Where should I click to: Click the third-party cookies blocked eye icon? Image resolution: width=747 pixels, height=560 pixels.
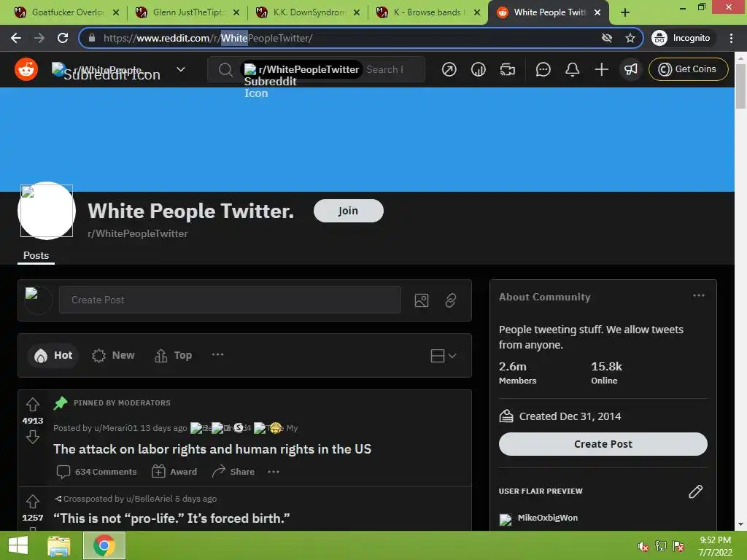(x=606, y=38)
